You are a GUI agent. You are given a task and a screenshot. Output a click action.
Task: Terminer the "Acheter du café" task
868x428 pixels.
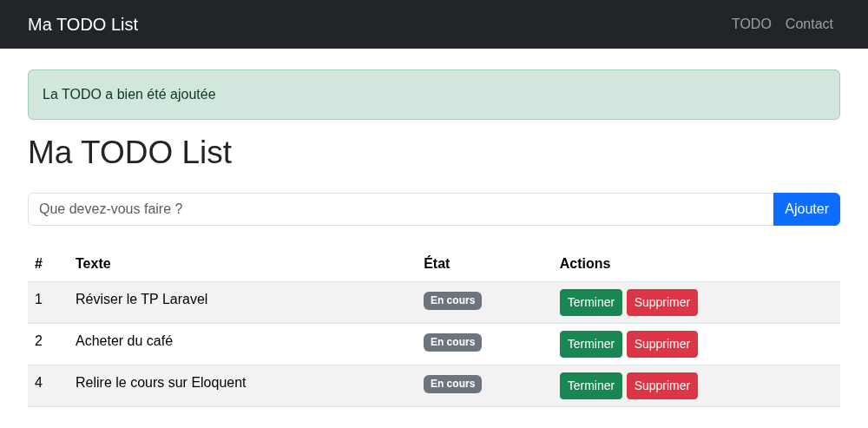(x=590, y=345)
